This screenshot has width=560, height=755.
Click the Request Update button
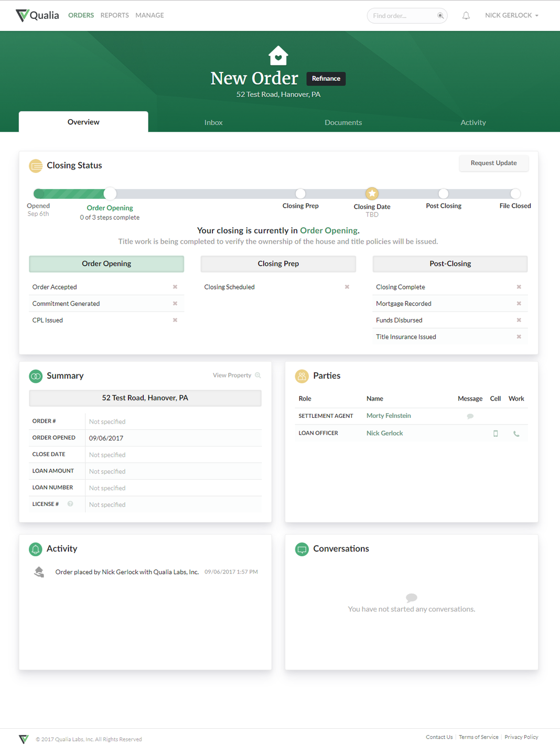click(493, 163)
